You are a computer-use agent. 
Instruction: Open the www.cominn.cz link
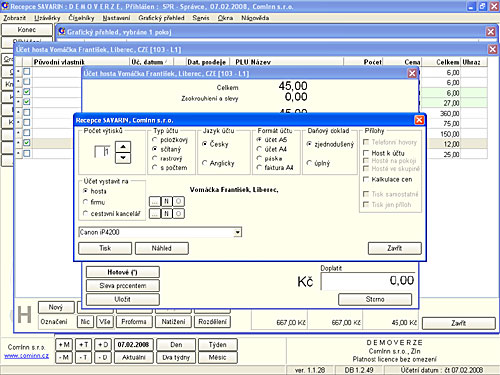26,356
